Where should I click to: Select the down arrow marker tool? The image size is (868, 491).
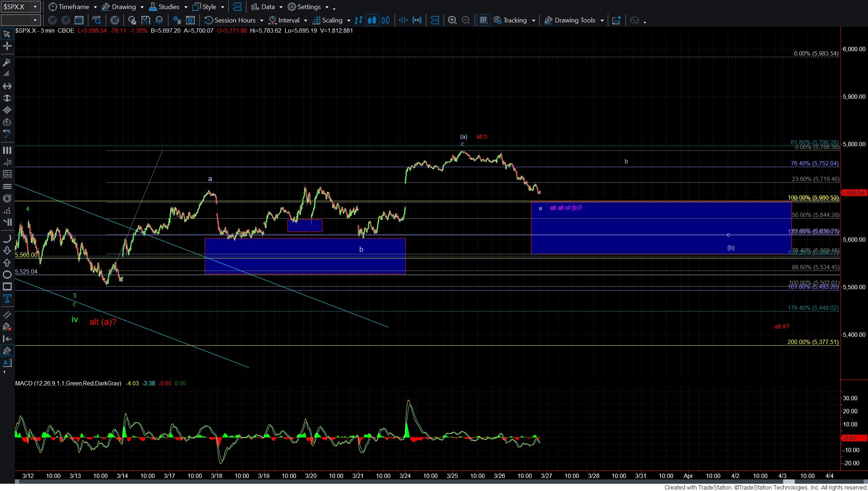[x=7, y=250]
